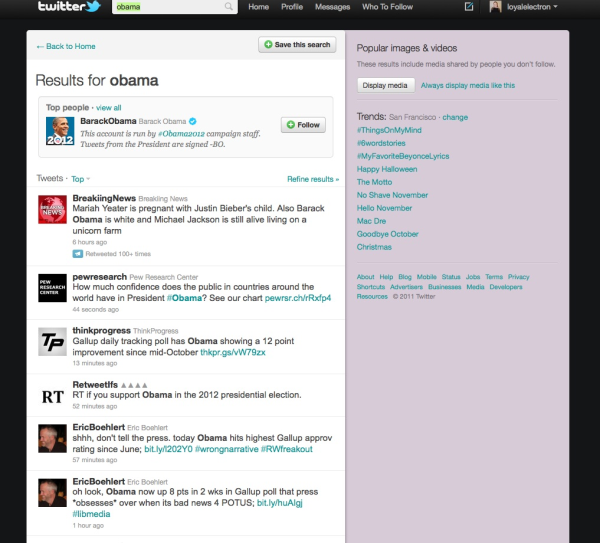This screenshot has height=543, width=600.
Task: Click Refine results link
Action: [313, 179]
